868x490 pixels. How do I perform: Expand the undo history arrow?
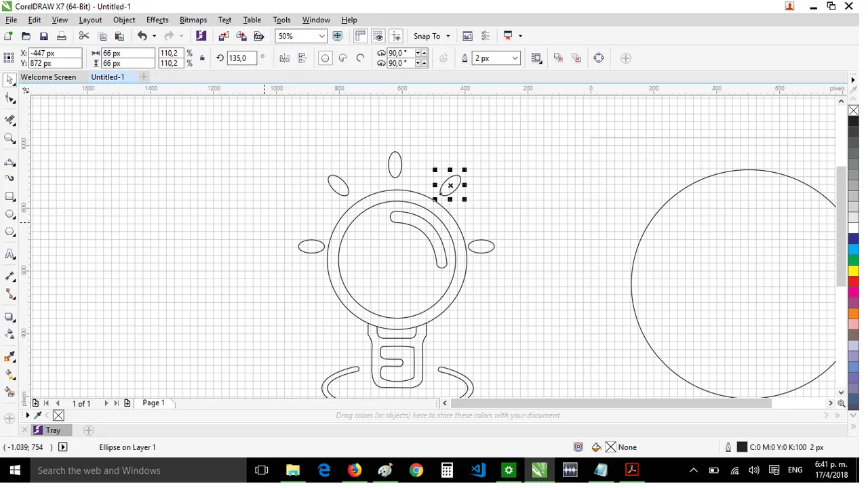[x=154, y=36]
